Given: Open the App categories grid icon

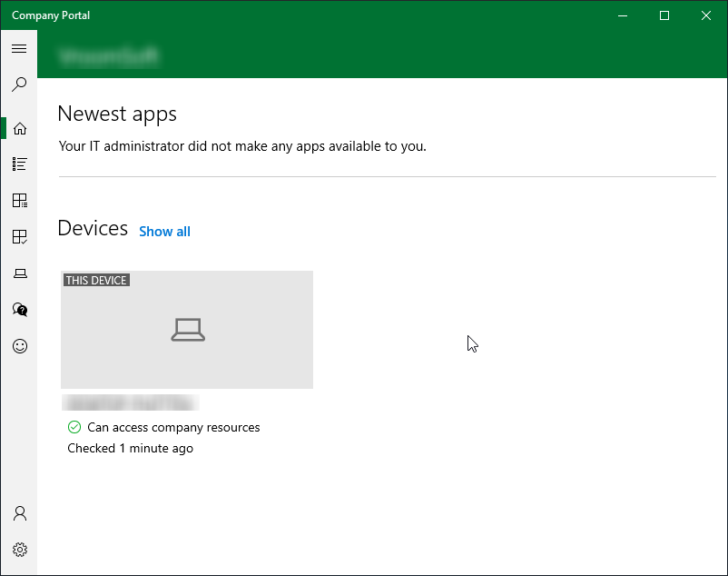Looking at the screenshot, I should [19, 201].
